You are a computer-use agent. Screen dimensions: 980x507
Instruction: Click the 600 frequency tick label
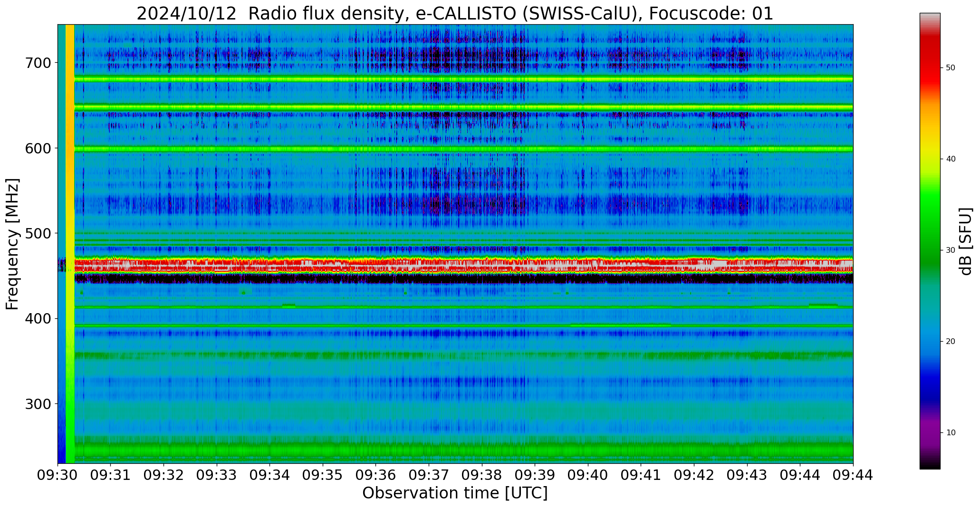(37, 148)
